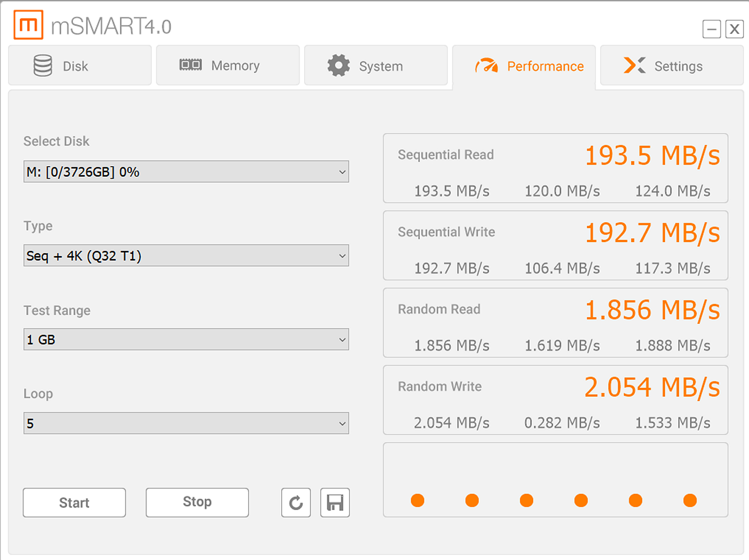Click the floppy disk save icon
The image size is (749, 560).
pos(335,503)
